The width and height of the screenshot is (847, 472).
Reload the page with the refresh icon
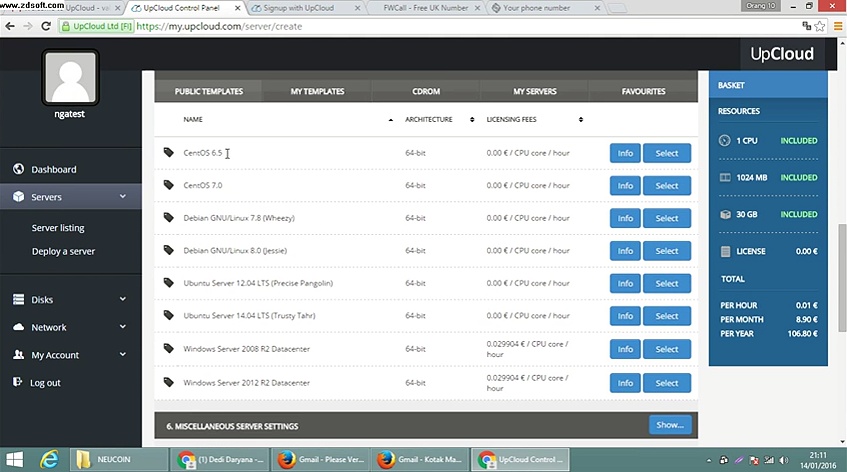click(46, 26)
